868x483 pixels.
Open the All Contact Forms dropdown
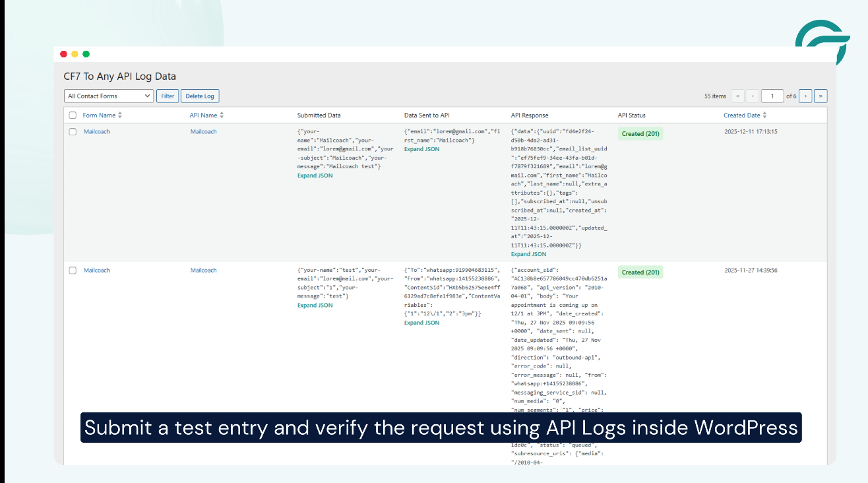(x=108, y=96)
